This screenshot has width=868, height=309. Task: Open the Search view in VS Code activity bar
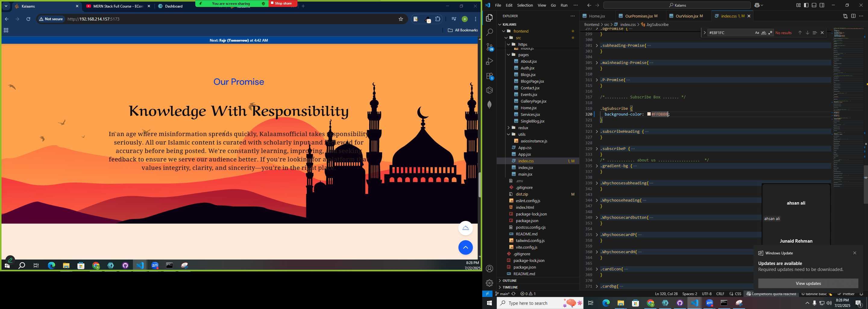coord(489,32)
